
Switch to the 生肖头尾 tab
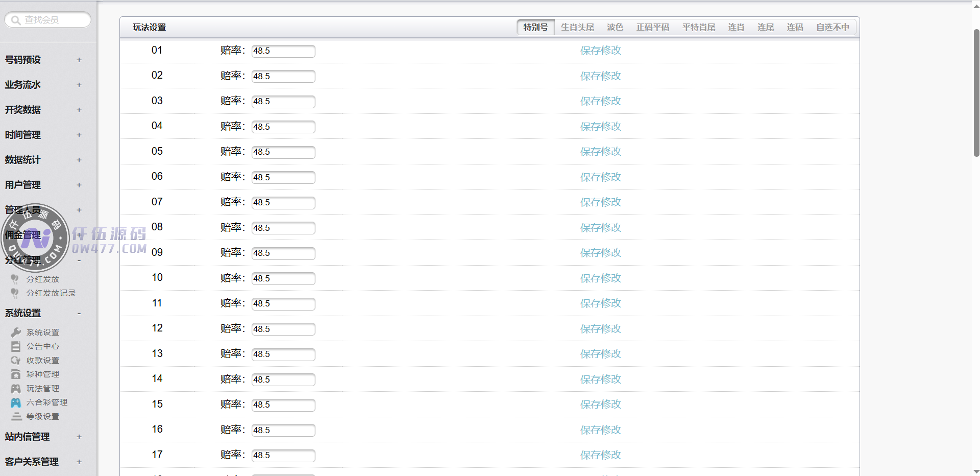pos(577,28)
